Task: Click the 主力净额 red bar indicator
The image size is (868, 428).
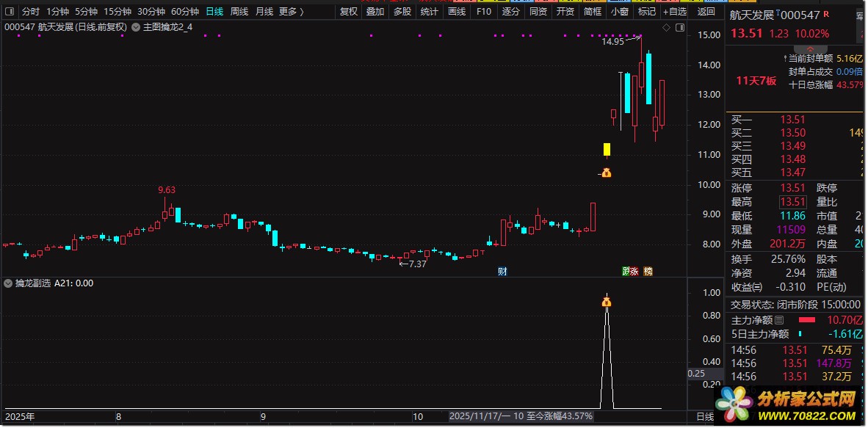Action: tap(806, 320)
